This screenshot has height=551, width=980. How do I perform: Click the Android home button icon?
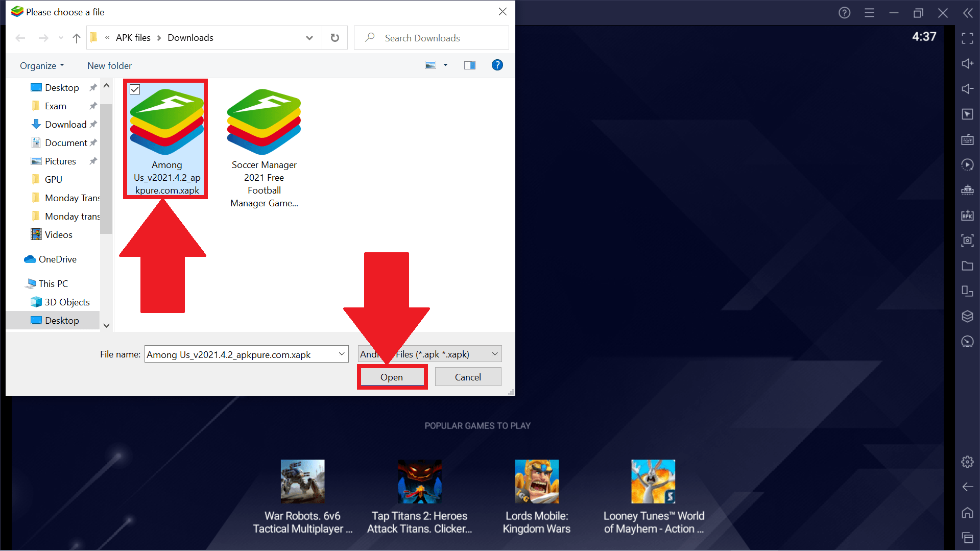pos(967,512)
